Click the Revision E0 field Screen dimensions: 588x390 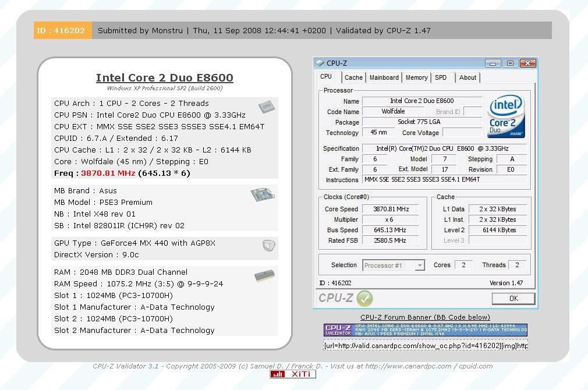[x=512, y=169]
